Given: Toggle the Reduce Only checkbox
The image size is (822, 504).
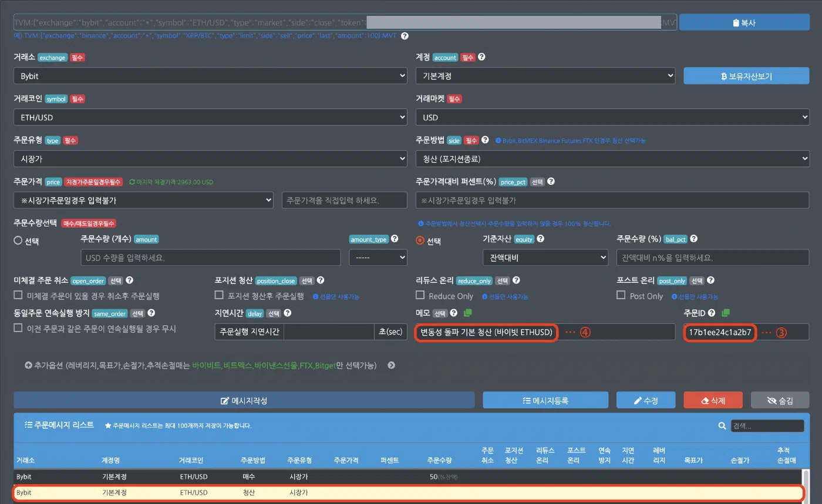Looking at the screenshot, I should (x=420, y=295).
